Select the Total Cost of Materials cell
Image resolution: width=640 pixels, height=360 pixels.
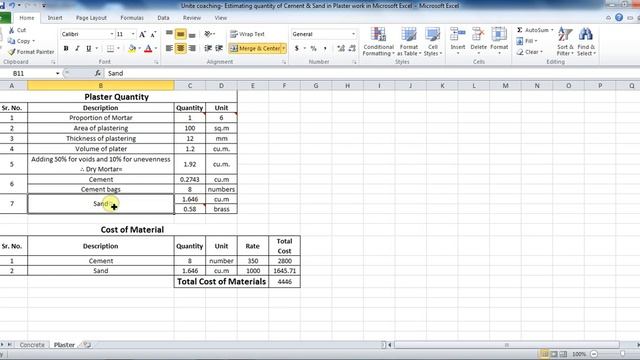(x=221, y=282)
